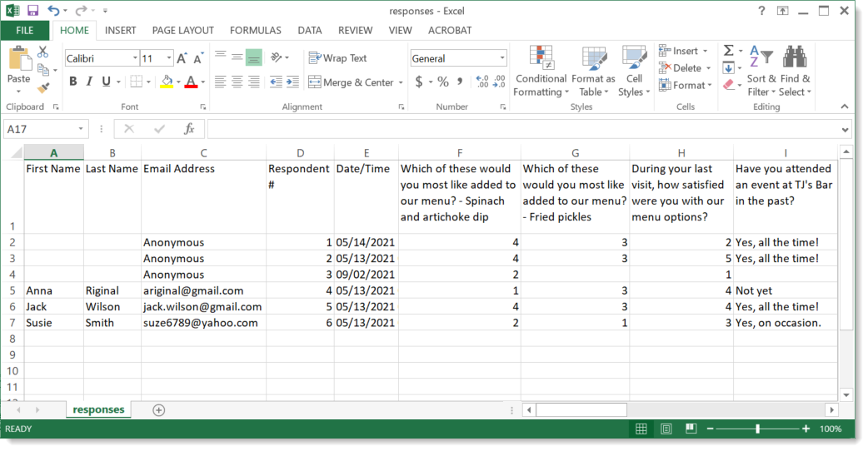Screen dimensions: 868x451
Task: Click the Orientation text angle icon
Action: [277, 57]
